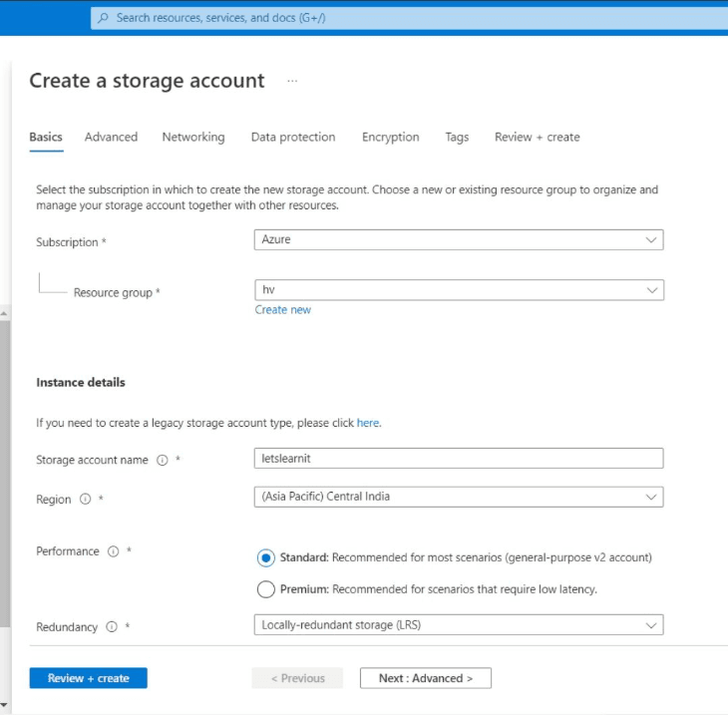
Task: Click the search resources box
Action: point(409,18)
